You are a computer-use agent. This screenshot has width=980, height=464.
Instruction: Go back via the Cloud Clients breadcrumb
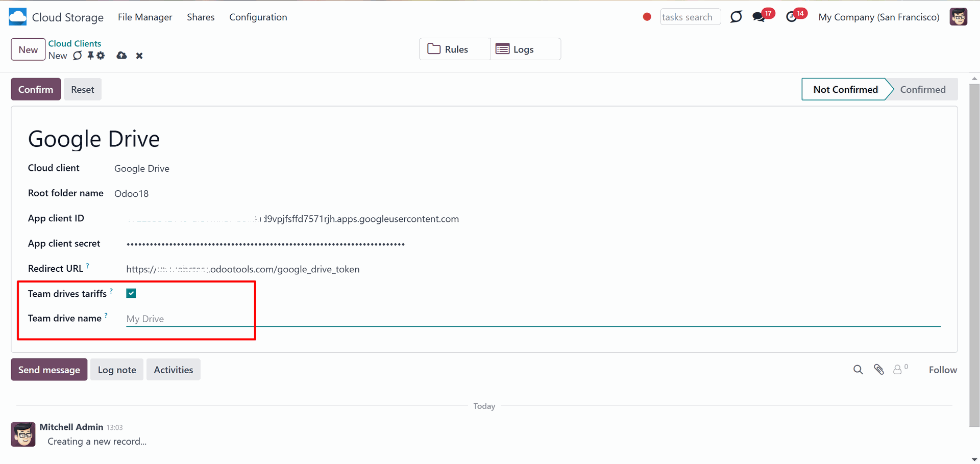(x=75, y=43)
